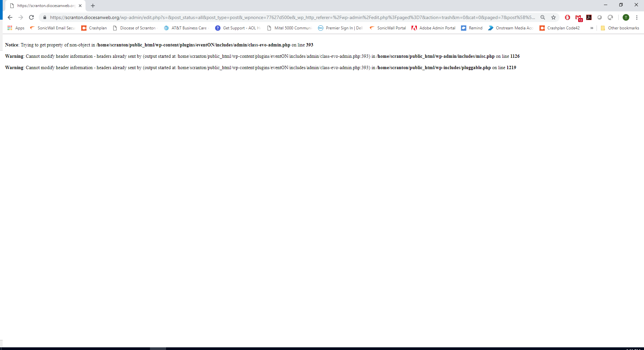Click the Opera extension icon
This screenshot has height=350, width=644.
tap(567, 17)
